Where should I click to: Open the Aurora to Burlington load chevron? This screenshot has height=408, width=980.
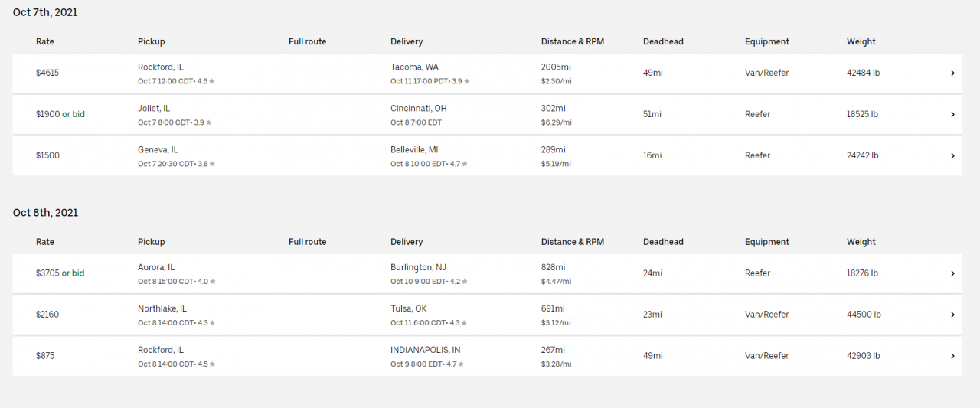click(952, 273)
